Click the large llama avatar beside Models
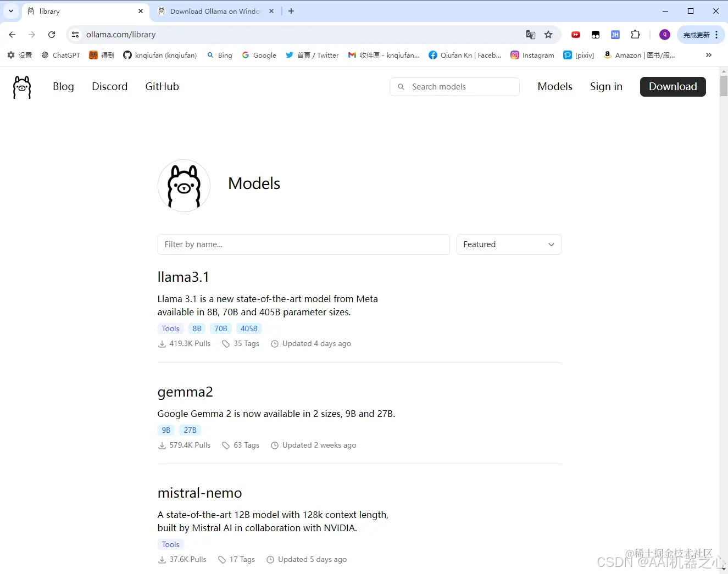 (x=184, y=186)
